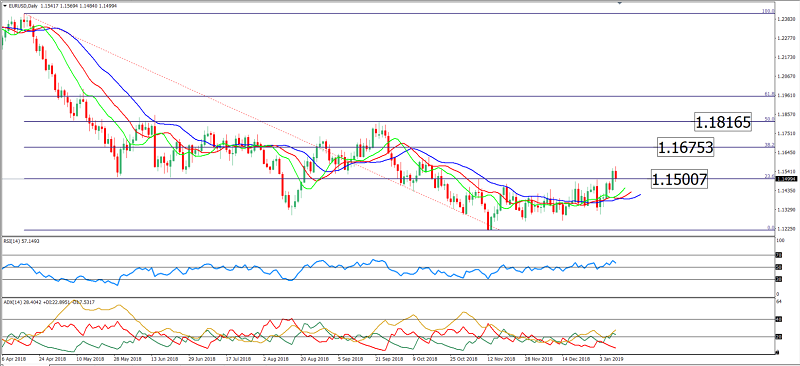Click the 1.15007 price label box
Screen dimensions: 800x366
click(x=679, y=180)
